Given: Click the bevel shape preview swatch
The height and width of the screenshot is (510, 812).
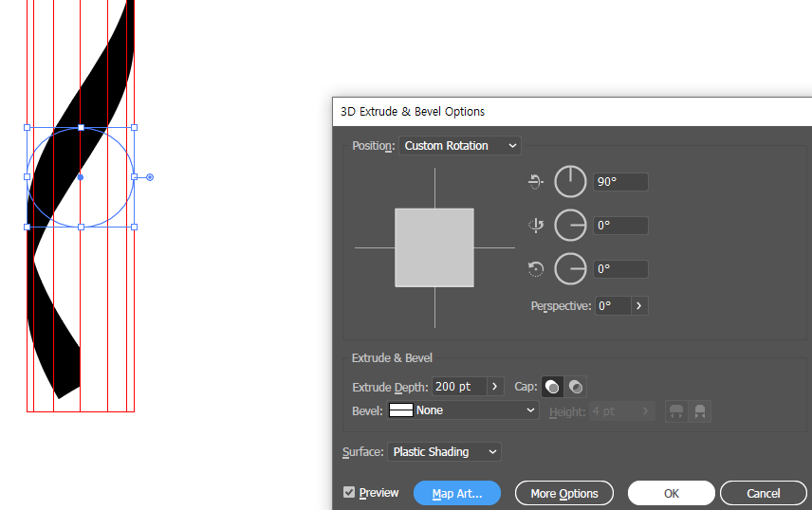Looking at the screenshot, I should (x=401, y=410).
